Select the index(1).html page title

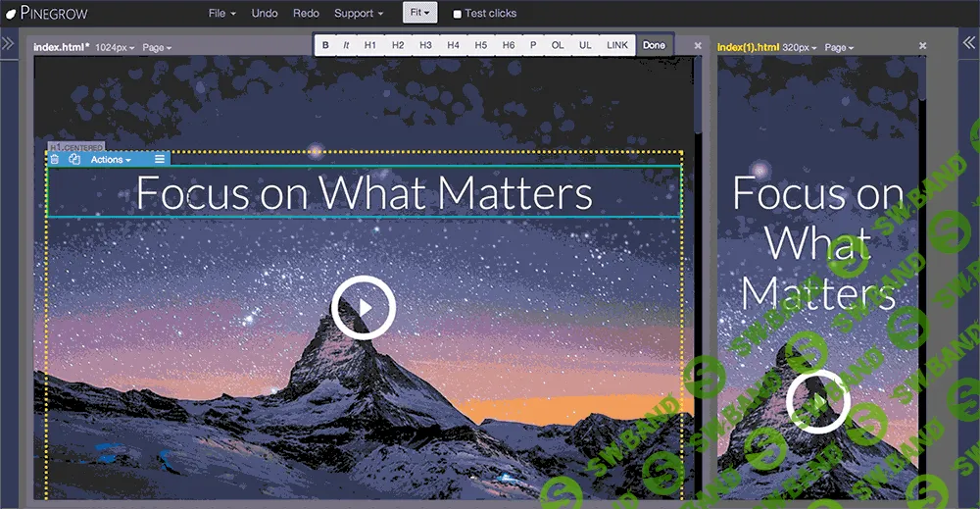[x=748, y=47]
